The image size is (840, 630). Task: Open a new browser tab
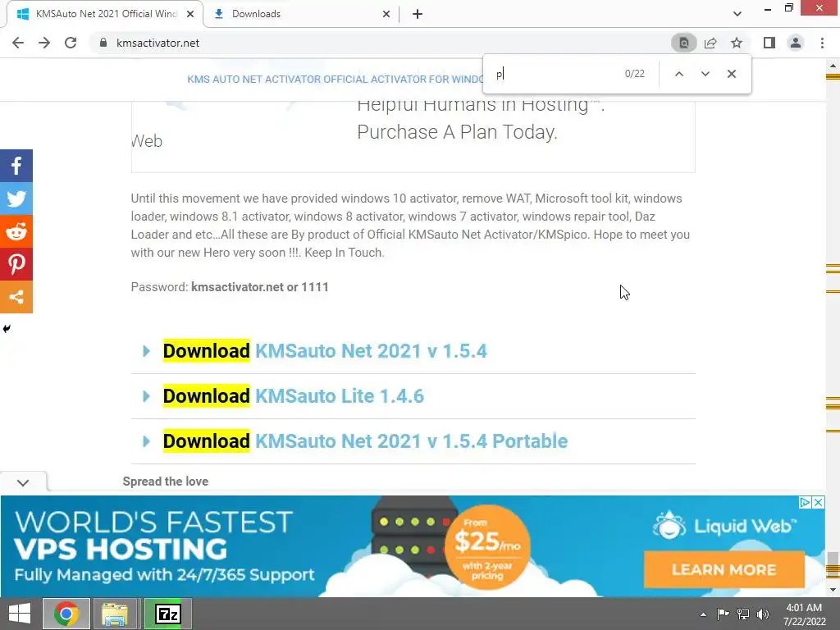pos(418,14)
